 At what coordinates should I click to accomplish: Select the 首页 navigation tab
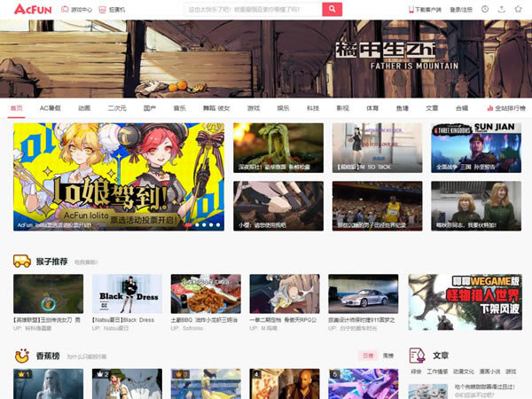click(x=16, y=108)
